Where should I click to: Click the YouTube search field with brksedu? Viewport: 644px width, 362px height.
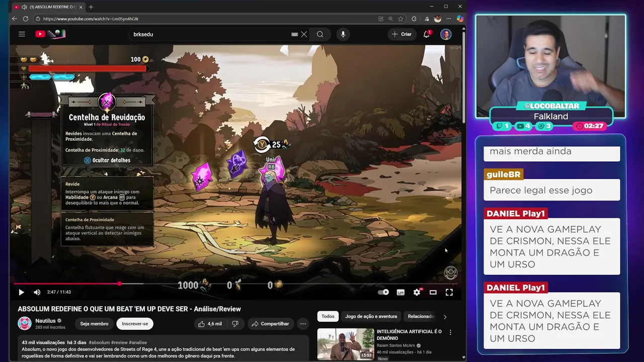click(x=209, y=34)
